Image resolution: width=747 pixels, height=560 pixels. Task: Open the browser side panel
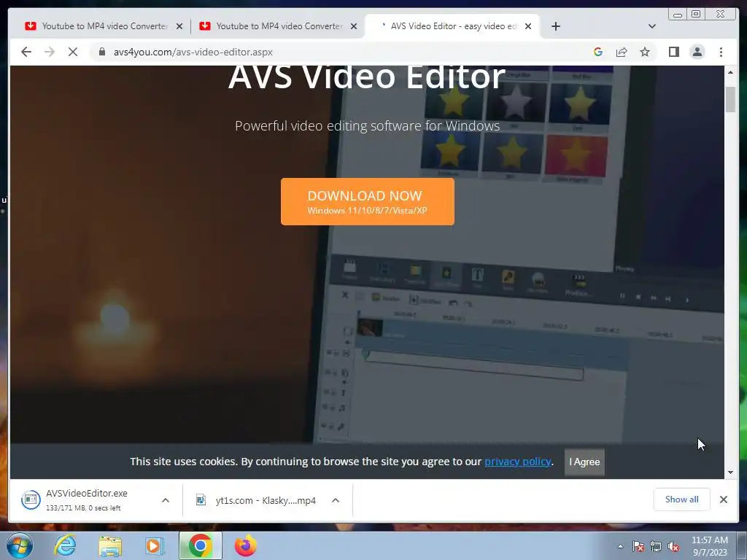(x=673, y=52)
